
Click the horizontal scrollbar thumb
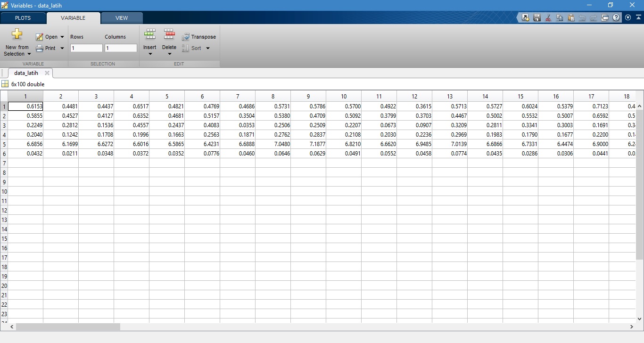68,327
